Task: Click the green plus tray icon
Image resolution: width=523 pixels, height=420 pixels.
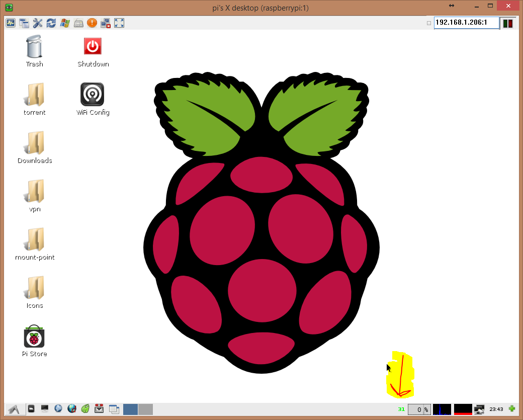Action: pos(512,408)
